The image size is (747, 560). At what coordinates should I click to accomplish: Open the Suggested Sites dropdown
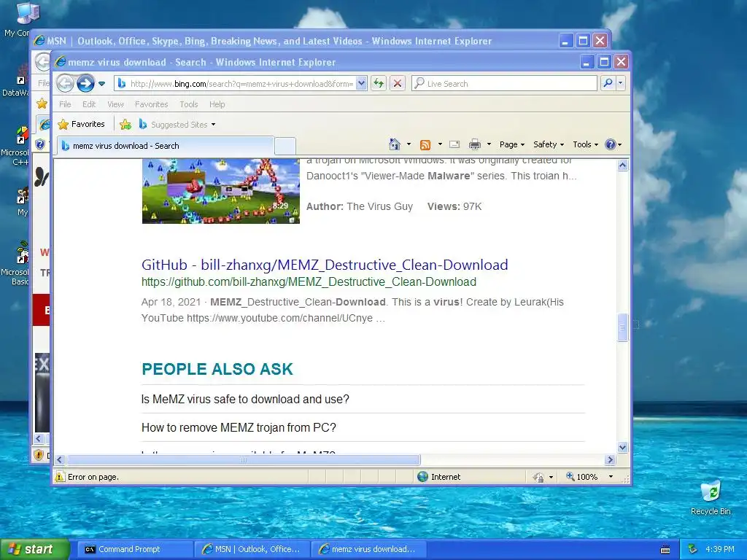click(177, 124)
